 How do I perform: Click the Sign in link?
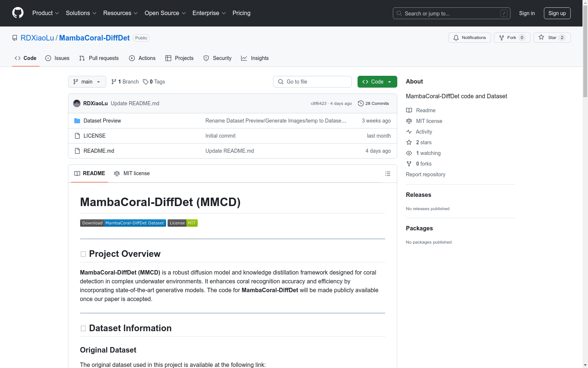click(527, 13)
